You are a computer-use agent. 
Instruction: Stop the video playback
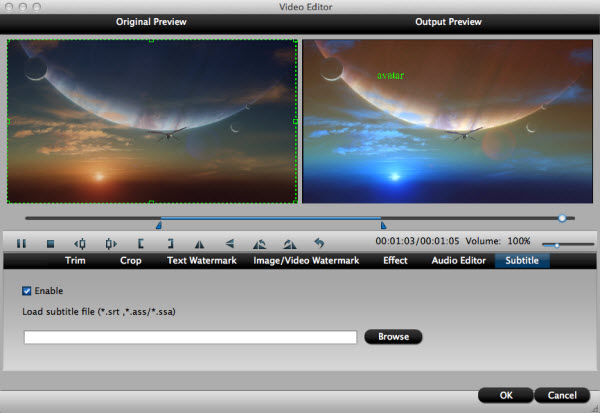[x=50, y=243]
